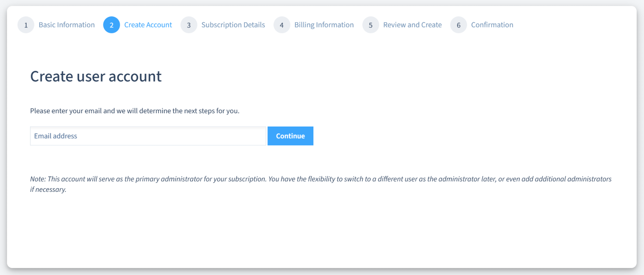The width and height of the screenshot is (644, 275).
Task: Switch to Review and Create step
Action: (x=412, y=25)
